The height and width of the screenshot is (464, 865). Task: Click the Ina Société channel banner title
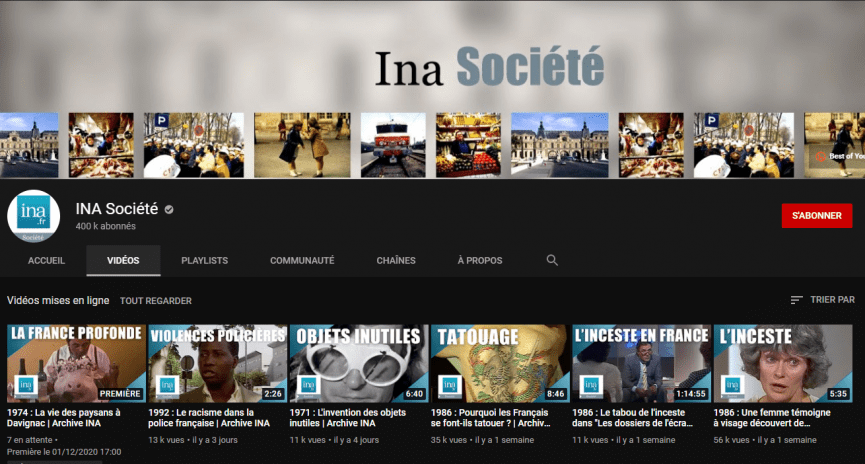[x=489, y=67]
